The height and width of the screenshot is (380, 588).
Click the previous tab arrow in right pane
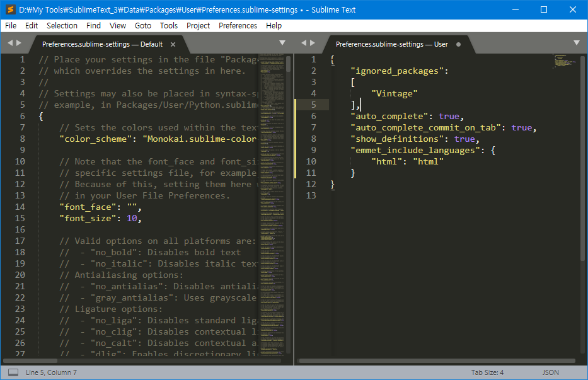(304, 43)
